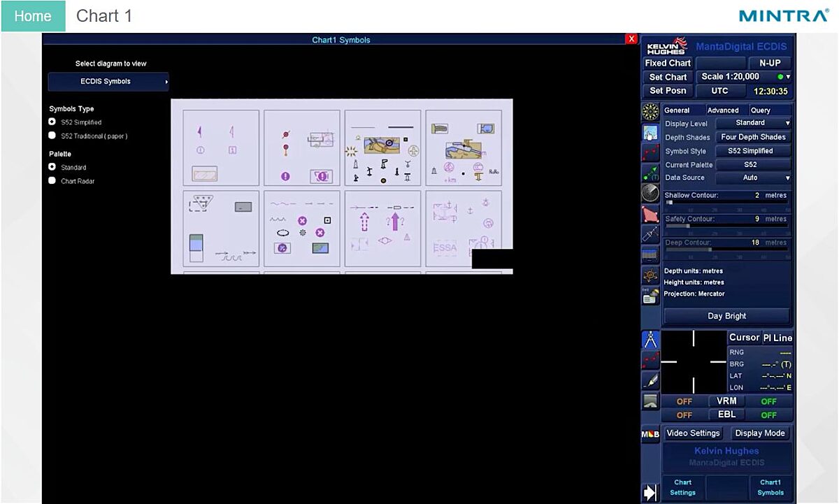Click the Four Depth Shades selector

point(754,137)
